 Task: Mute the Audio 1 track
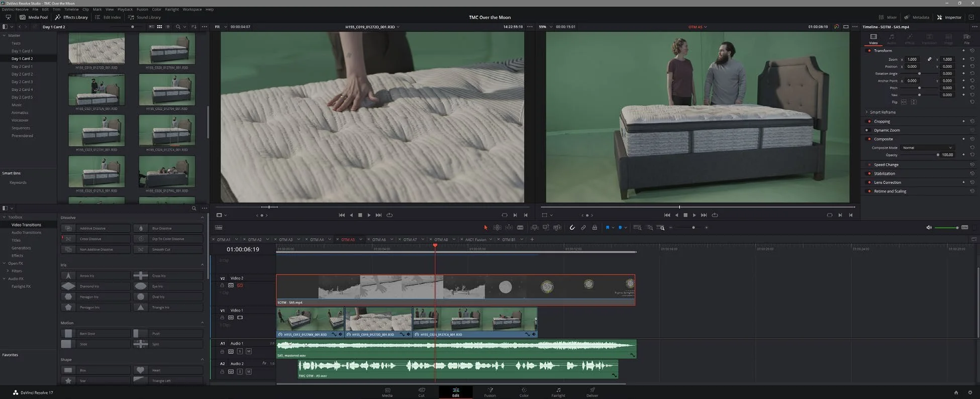[x=248, y=351]
